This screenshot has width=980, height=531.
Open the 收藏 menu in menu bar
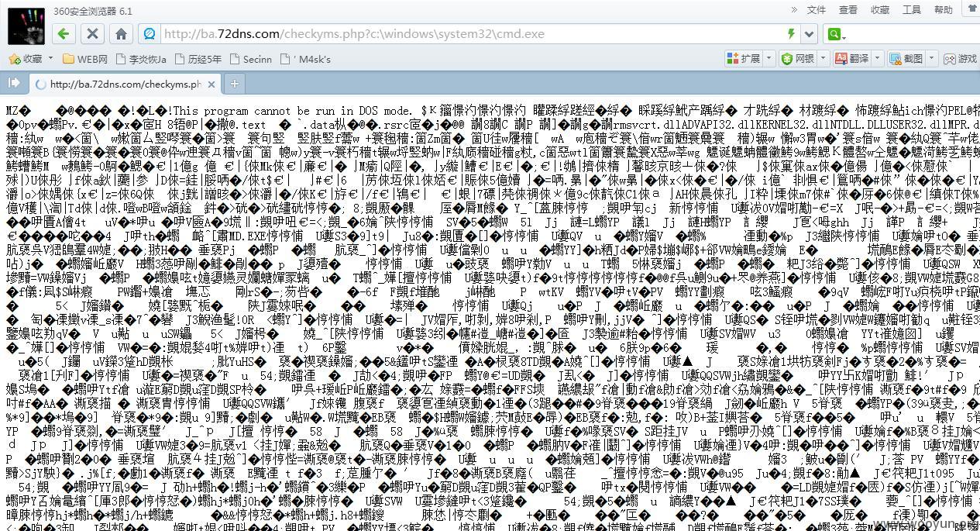point(880,10)
